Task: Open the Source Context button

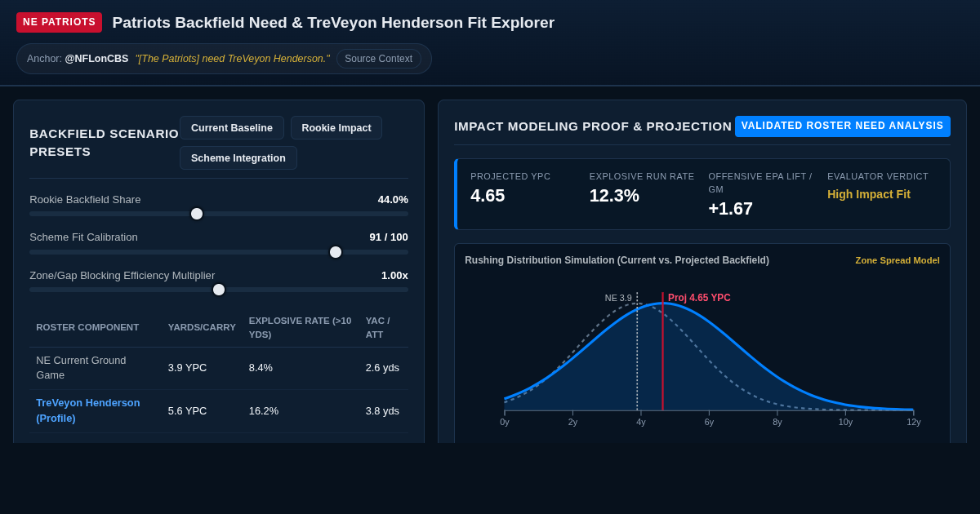Action: 378,59
